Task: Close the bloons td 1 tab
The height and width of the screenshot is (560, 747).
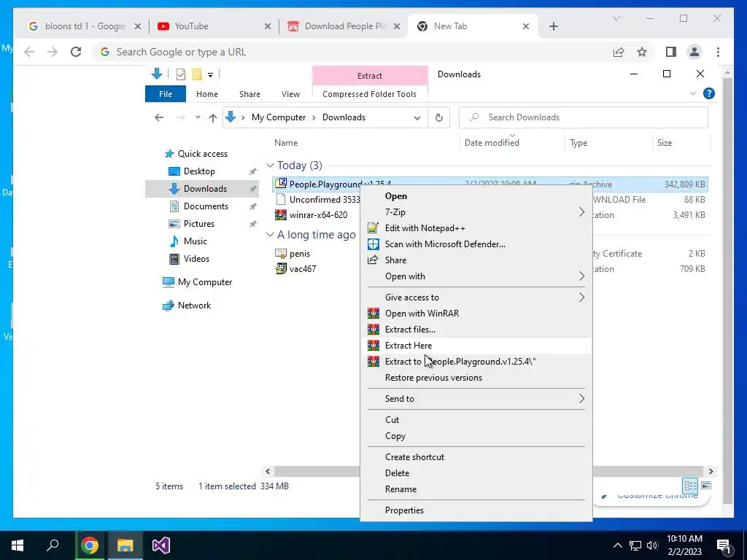Action: (138, 26)
